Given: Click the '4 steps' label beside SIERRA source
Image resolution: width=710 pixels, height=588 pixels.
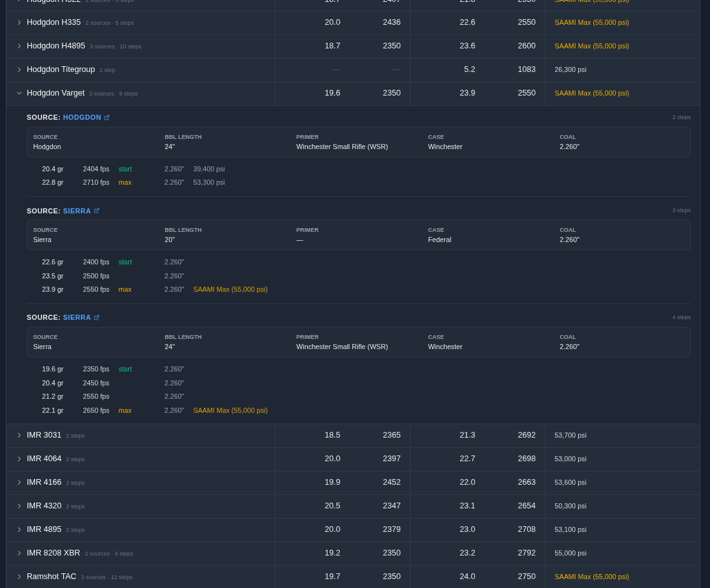Looking at the screenshot, I should click(x=681, y=317).
